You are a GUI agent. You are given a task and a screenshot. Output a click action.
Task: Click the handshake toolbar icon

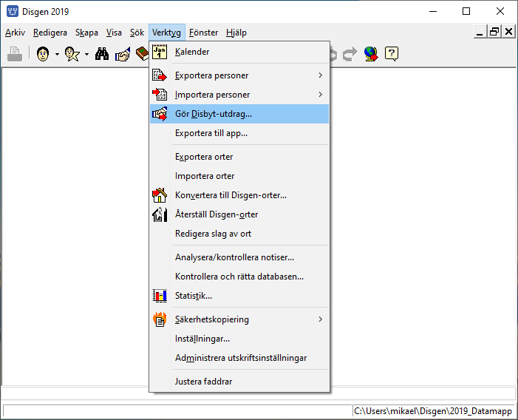click(123, 54)
